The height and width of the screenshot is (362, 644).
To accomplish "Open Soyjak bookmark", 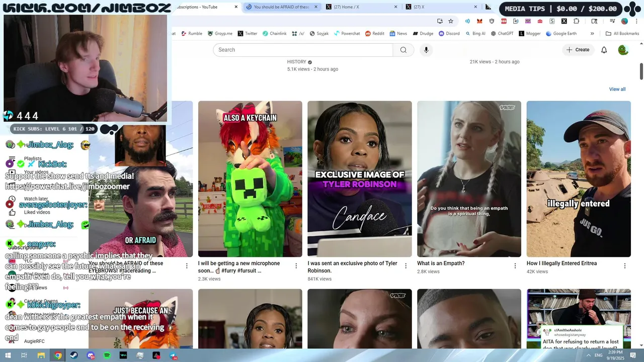I will (318, 34).
